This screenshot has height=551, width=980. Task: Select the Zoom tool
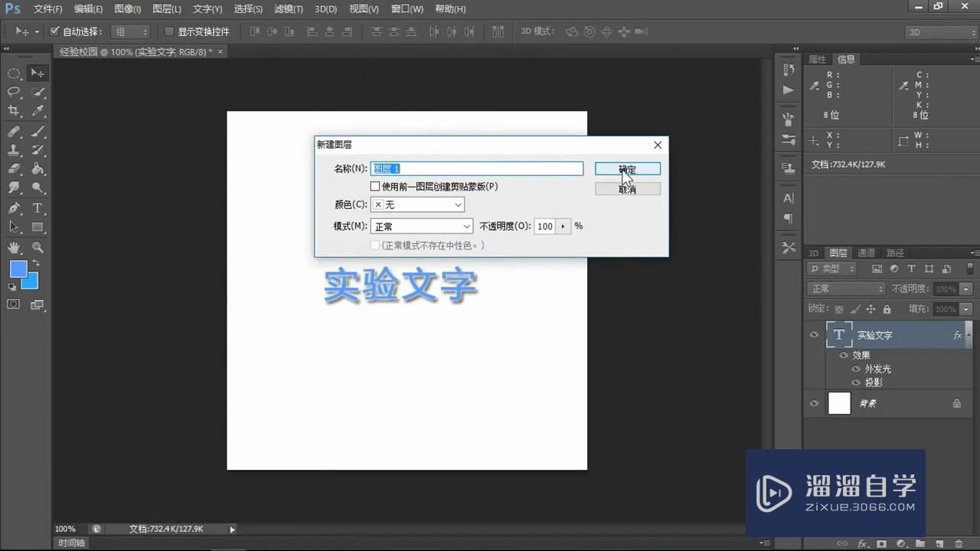point(38,247)
